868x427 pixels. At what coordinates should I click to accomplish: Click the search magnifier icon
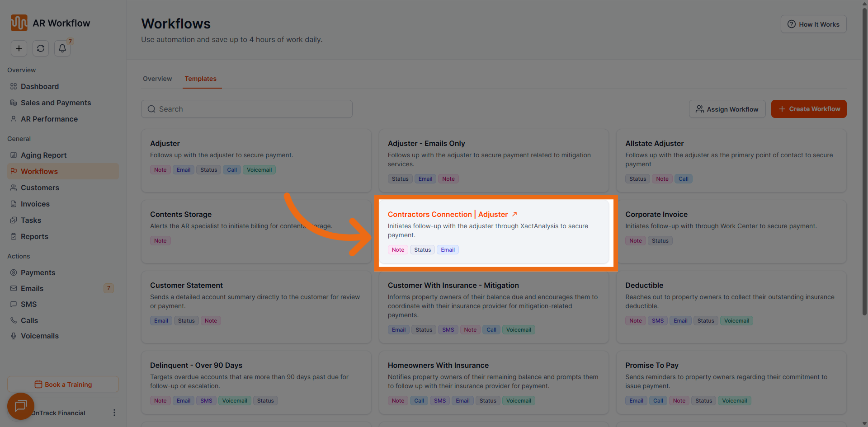(151, 109)
